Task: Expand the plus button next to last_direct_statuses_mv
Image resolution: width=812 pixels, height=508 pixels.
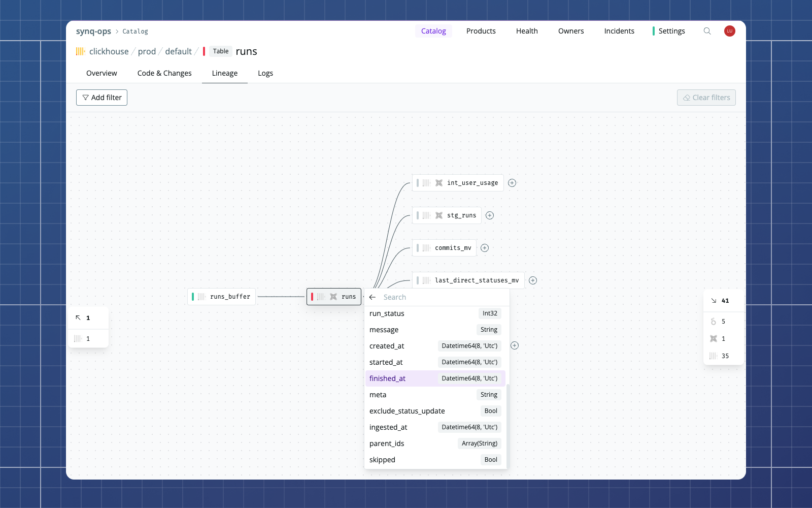Action: click(x=533, y=280)
